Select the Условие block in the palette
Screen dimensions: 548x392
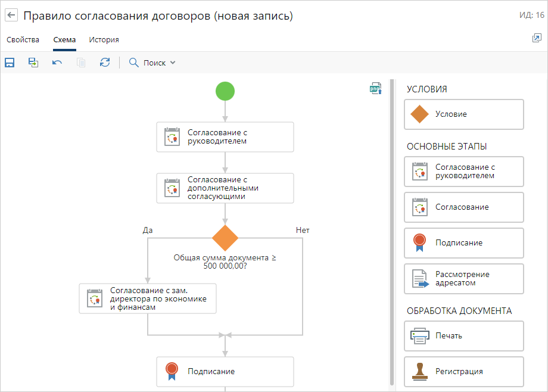(x=463, y=114)
